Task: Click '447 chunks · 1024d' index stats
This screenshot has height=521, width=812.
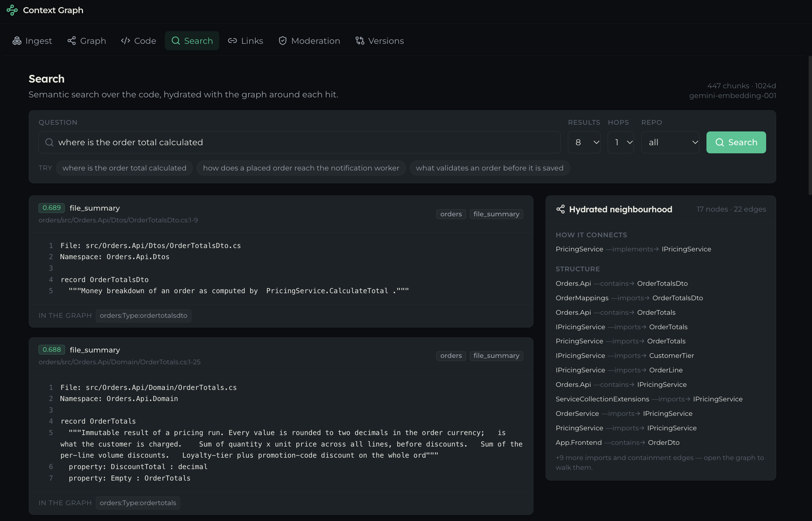Action: point(741,86)
